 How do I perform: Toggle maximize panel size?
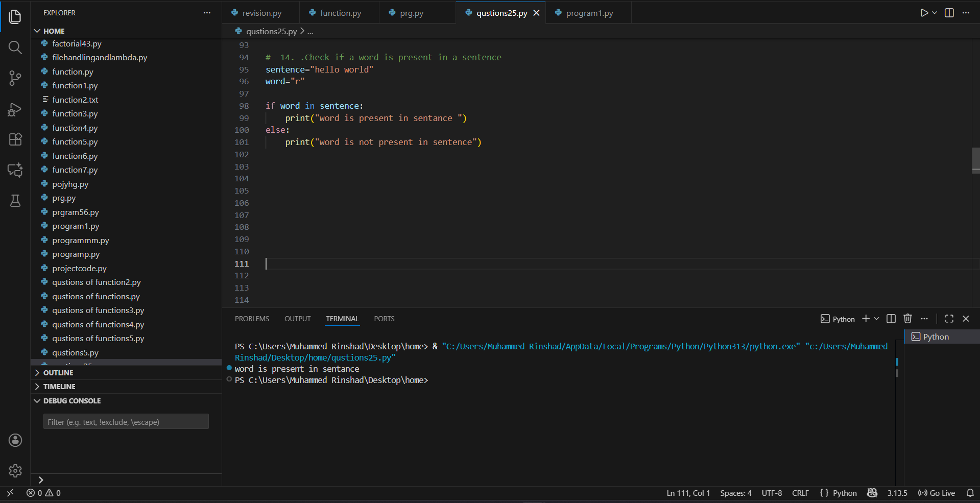[949, 318]
